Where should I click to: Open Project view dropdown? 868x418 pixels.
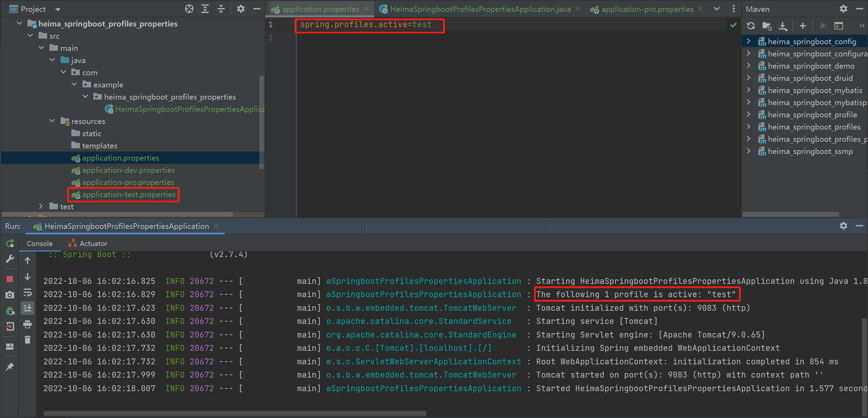(58, 9)
